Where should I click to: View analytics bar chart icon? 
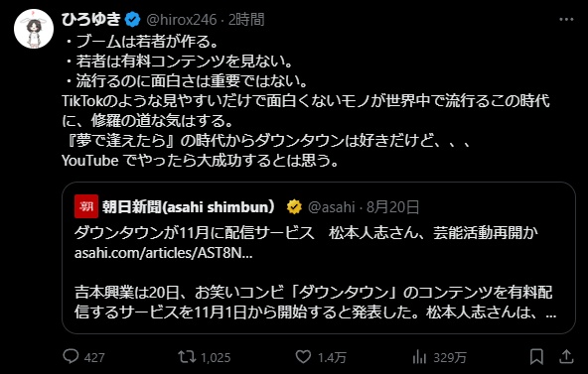(x=419, y=357)
